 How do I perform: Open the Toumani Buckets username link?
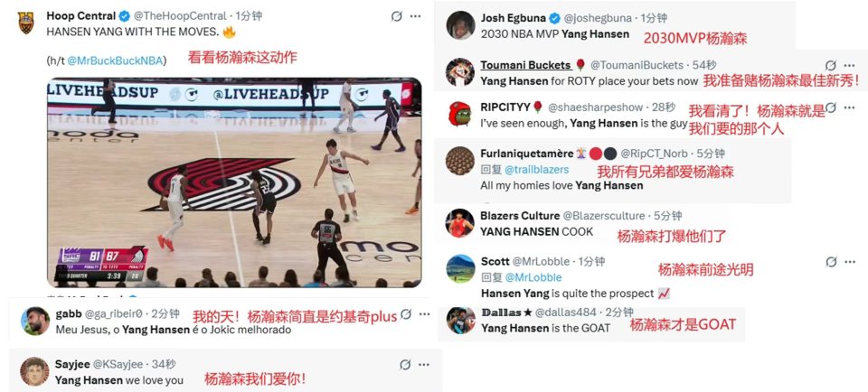[x=526, y=65]
